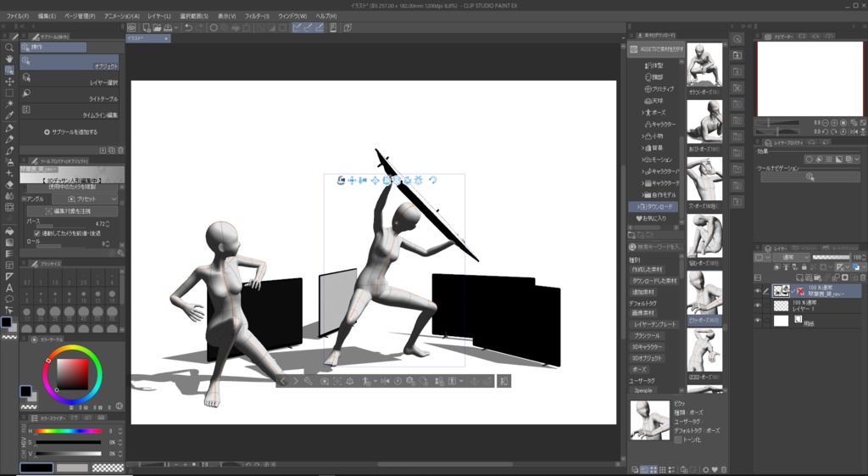Click Flip horizontal icon in 3D launcher bar
868x476 pixels.
click(x=385, y=381)
